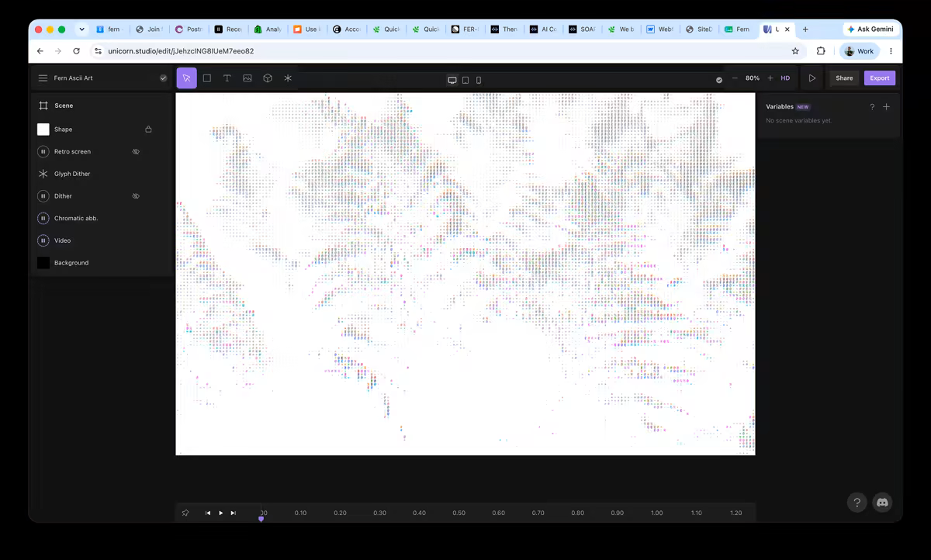The image size is (931, 560).
Task: Zoom out using the minus icon
Action: 735,78
